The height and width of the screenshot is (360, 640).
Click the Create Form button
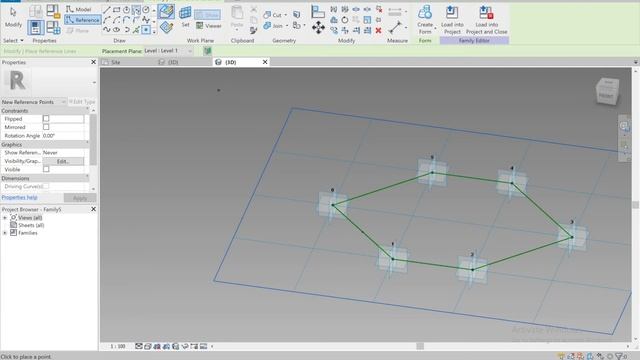425,20
